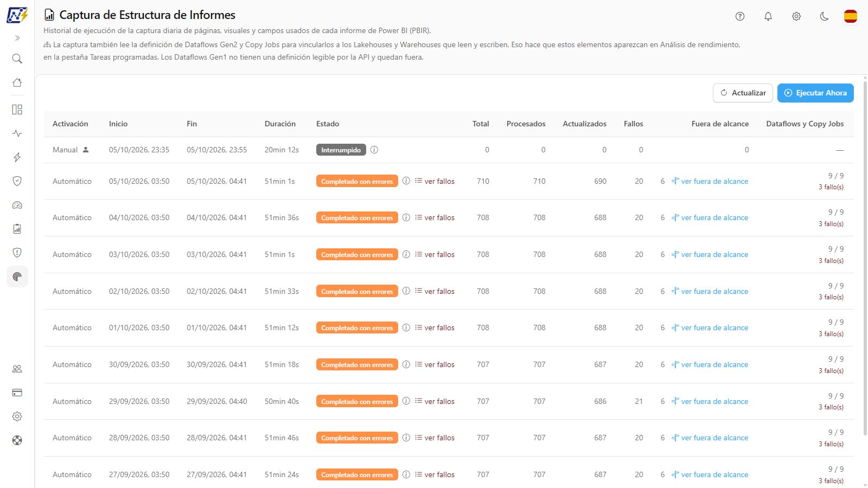The height and width of the screenshot is (488, 868).
Task: Go to the home icon in sidebar
Action: coord(17,82)
